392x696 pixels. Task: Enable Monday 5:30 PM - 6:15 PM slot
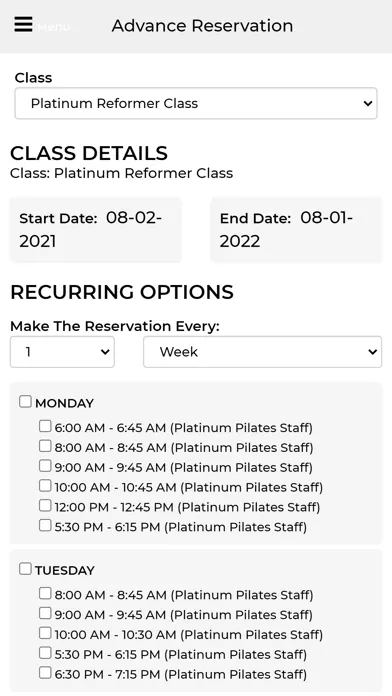tap(45, 526)
